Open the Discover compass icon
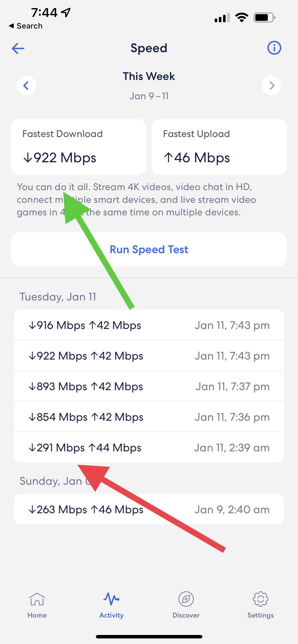The height and width of the screenshot is (644, 298). pyautogui.click(x=186, y=599)
